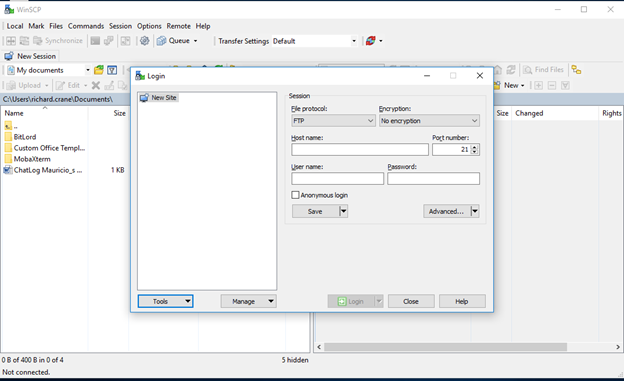Open the Options menu
The height and width of the screenshot is (381, 624).
coord(149,26)
